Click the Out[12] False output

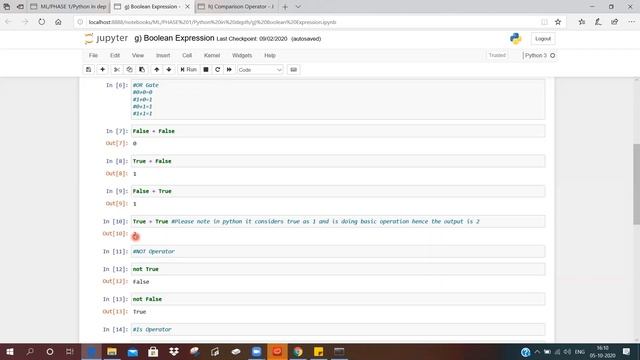point(141,282)
